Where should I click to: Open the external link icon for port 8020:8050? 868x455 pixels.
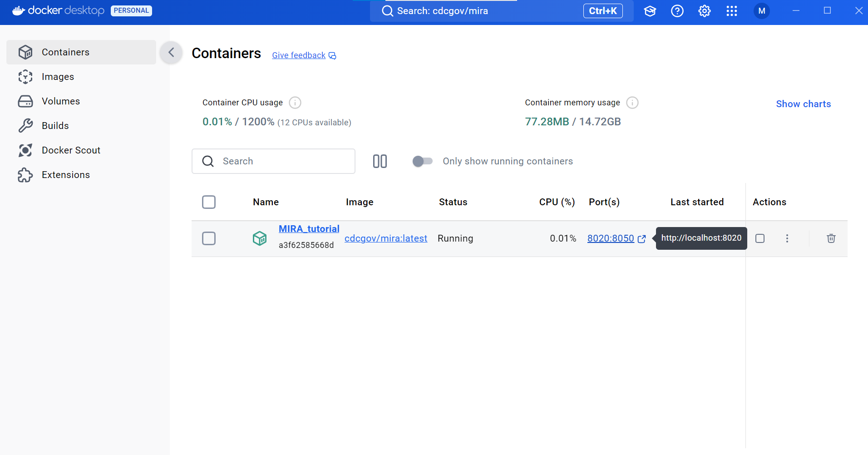641,239
